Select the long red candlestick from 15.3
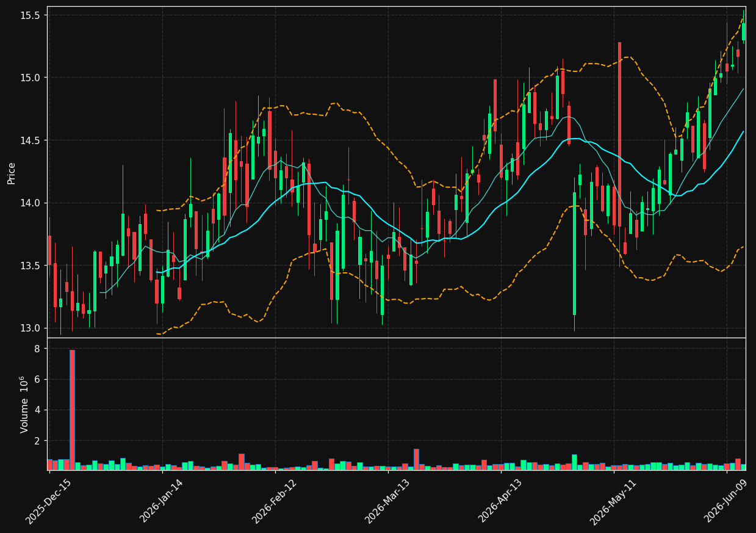Screen dimensions: 756x533 619,134
